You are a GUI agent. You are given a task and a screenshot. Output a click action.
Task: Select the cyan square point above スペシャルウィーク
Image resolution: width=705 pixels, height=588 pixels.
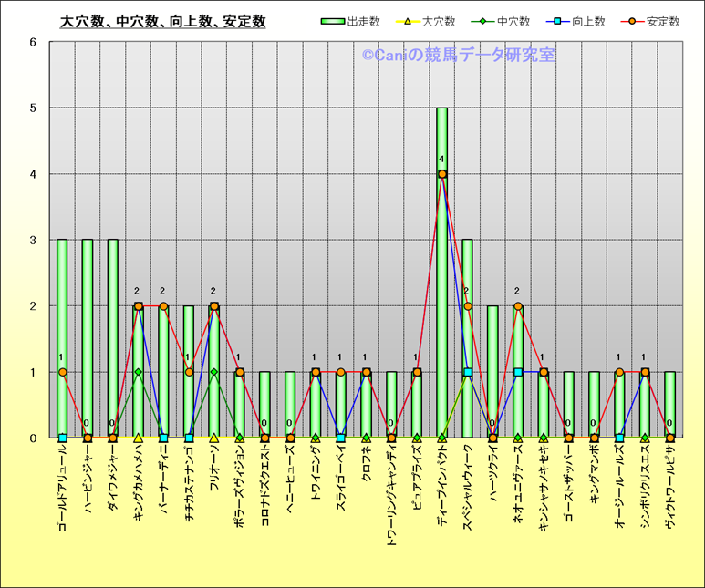(x=467, y=372)
